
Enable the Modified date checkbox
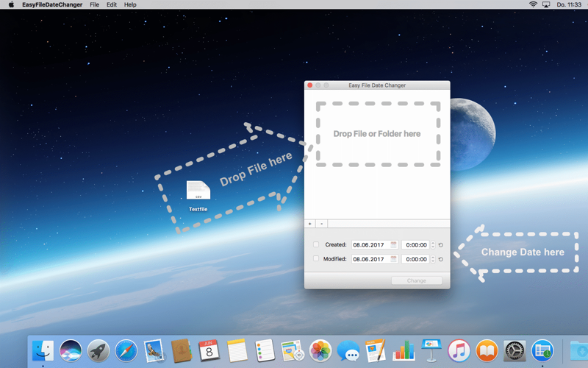click(316, 259)
